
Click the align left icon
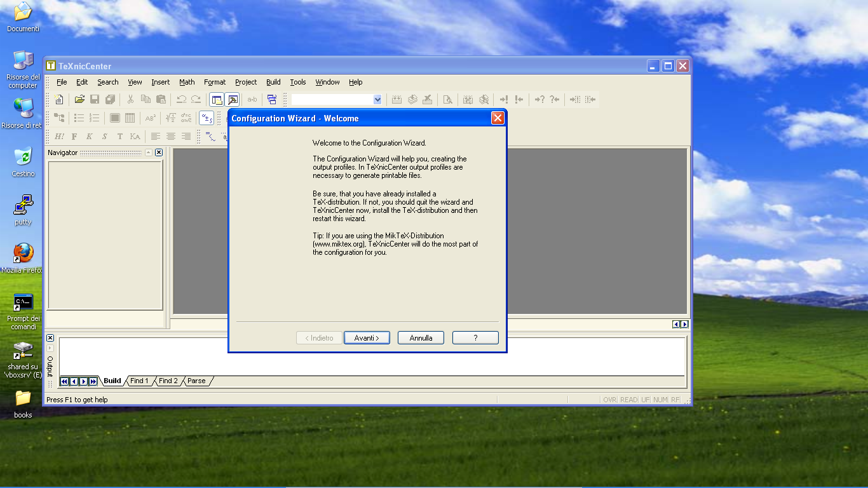point(156,136)
